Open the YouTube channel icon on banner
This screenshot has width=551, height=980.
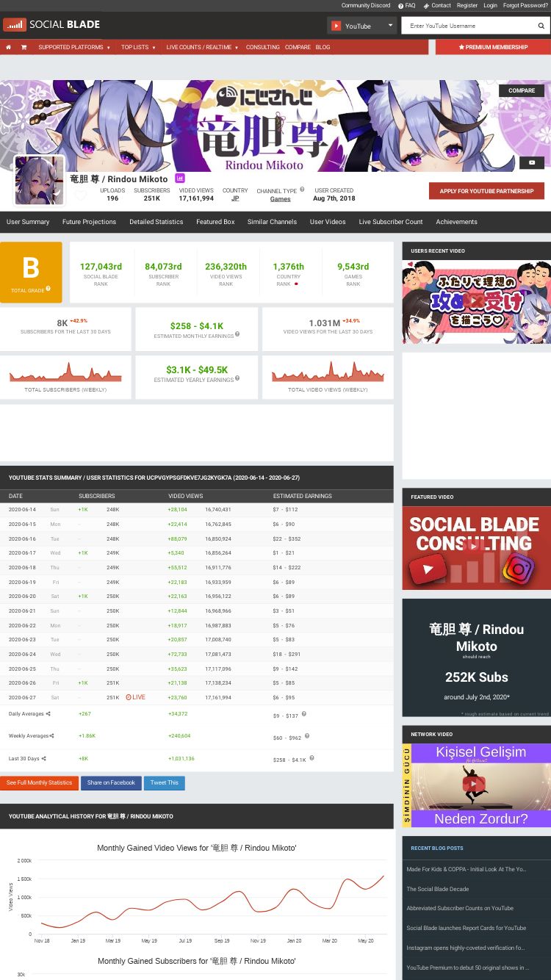(531, 162)
